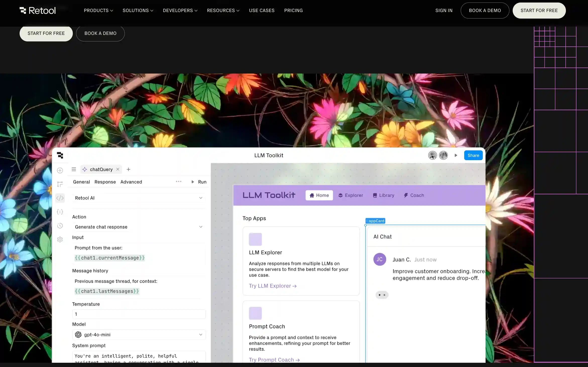This screenshot has height=367, width=588.
Task: Click the LLM Explorer card title
Action: 265,253
